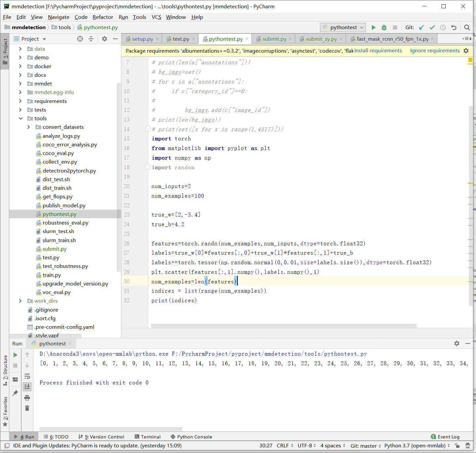The image size is (476, 453).
Task: Start debugging with the bug icon
Action: pyautogui.click(x=384, y=27)
